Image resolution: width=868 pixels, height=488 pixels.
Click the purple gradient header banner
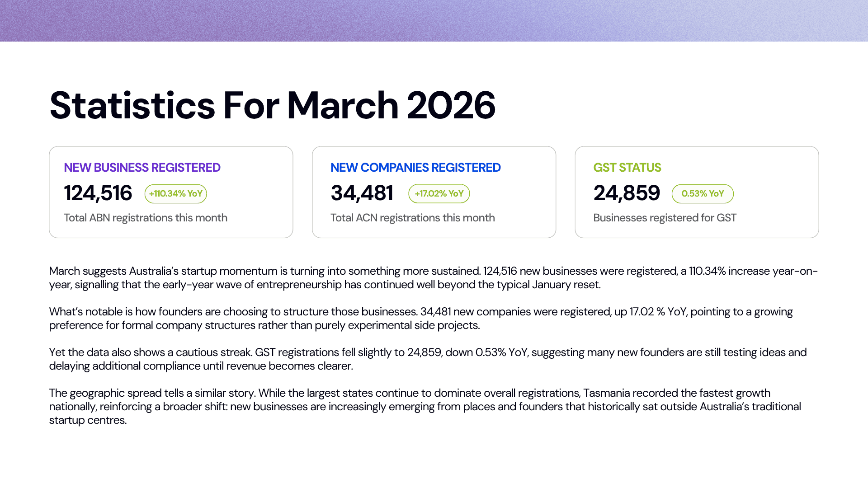click(434, 21)
